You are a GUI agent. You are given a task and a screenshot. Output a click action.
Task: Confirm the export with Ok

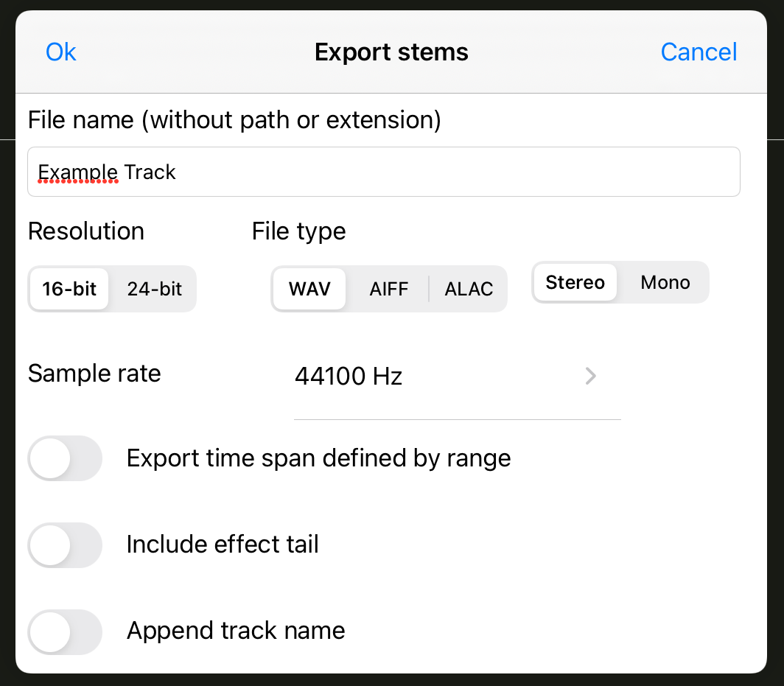[61, 52]
